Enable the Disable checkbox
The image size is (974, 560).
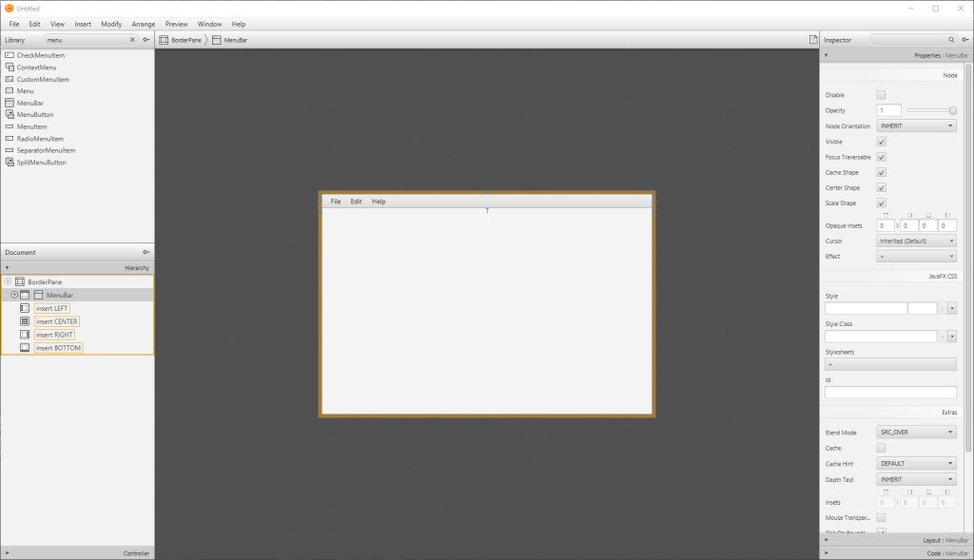point(881,95)
